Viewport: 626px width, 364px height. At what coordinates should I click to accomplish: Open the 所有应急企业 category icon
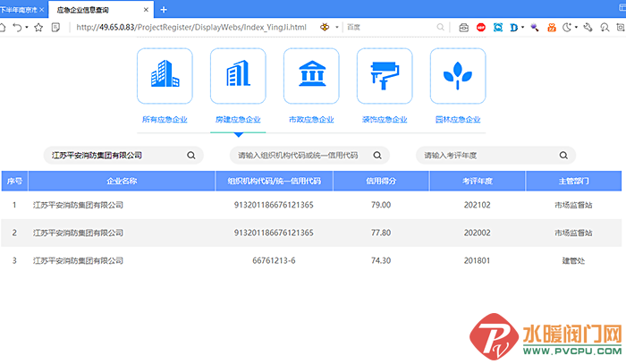(x=165, y=76)
